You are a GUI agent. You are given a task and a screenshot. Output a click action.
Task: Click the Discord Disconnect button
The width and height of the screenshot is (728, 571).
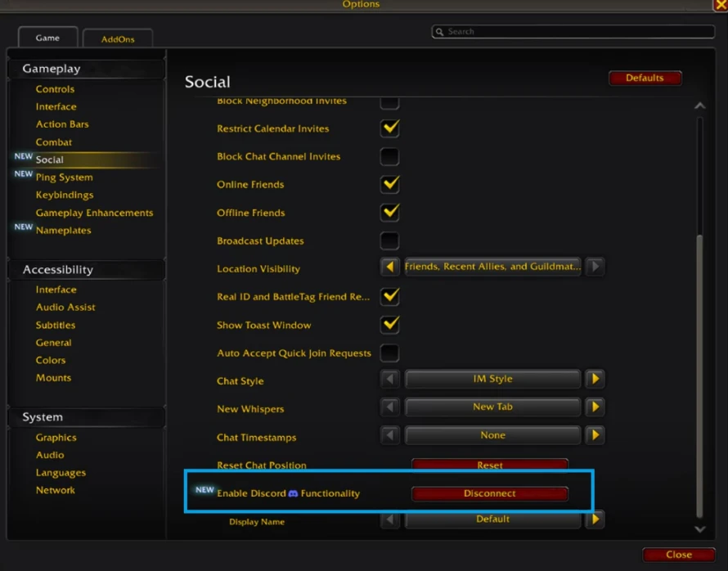click(x=490, y=493)
